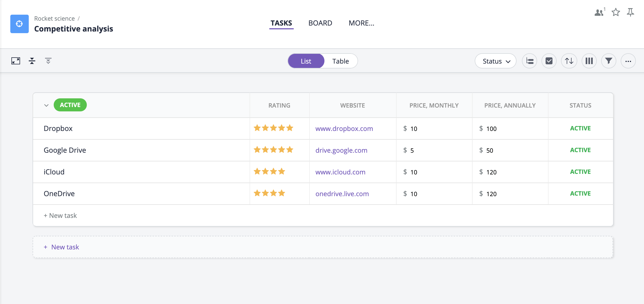Open the Status grouping dropdown
Screen dimensions: 644x304
(496, 61)
